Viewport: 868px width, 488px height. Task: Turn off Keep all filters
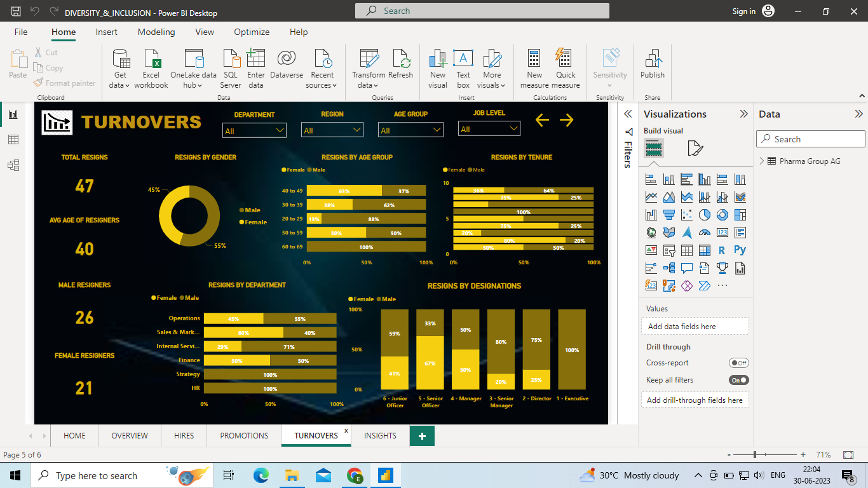[738, 379]
